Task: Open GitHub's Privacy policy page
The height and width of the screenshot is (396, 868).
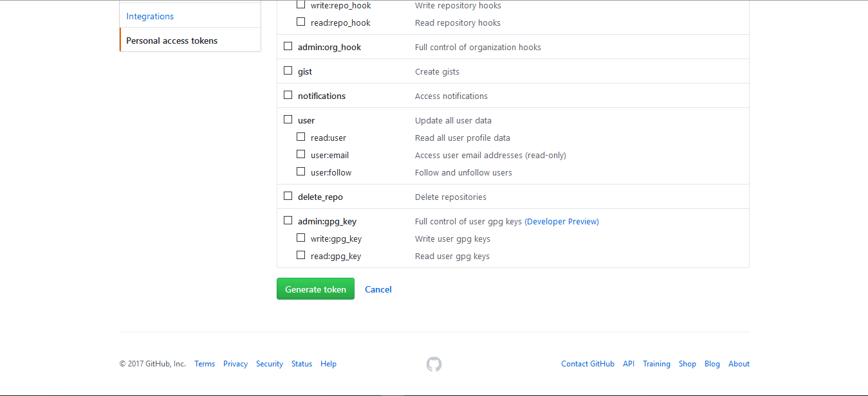Action: [235, 363]
